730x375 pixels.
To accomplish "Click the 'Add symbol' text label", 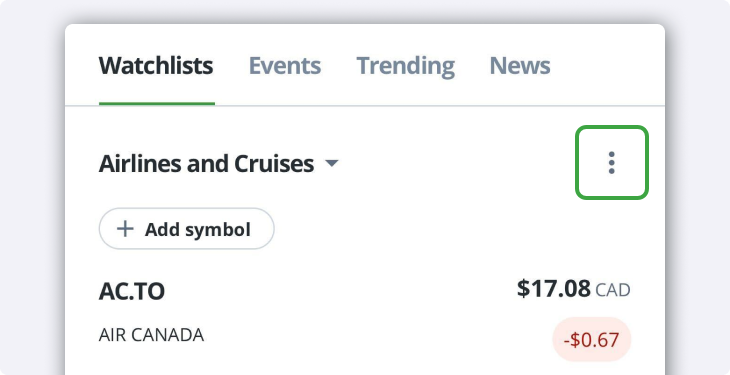I will (x=197, y=229).
